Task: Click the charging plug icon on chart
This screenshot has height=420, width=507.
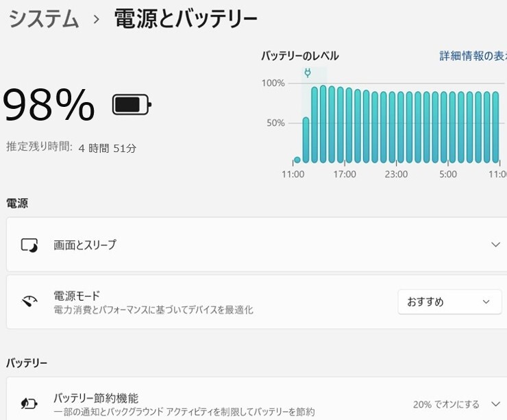Action: tap(308, 73)
